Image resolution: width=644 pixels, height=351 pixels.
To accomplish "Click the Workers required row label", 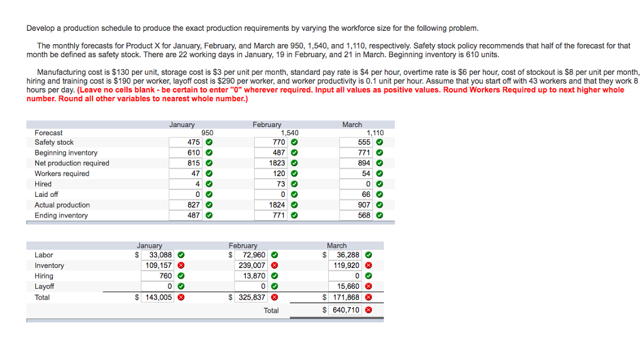I will 62,174.
